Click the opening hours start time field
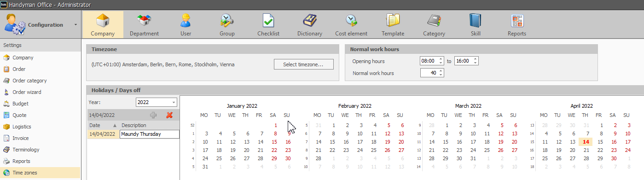The height and width of the screenshot is (180, 644). (429, 61)
